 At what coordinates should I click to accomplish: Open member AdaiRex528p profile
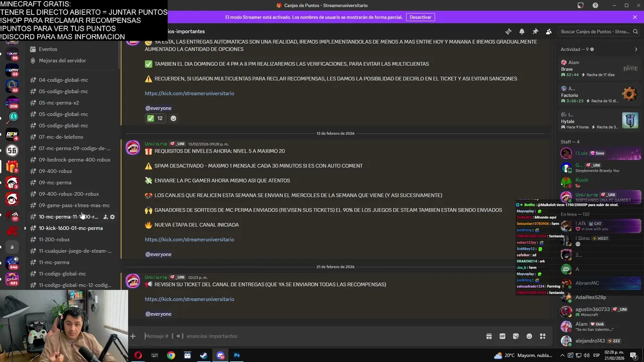(x=600, y=297)
